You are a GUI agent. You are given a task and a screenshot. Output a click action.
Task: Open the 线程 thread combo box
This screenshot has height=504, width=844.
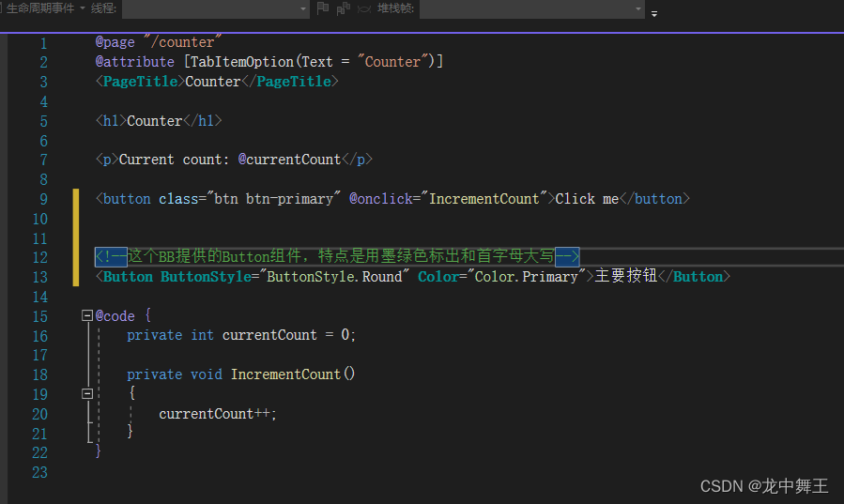coord(215,9)
